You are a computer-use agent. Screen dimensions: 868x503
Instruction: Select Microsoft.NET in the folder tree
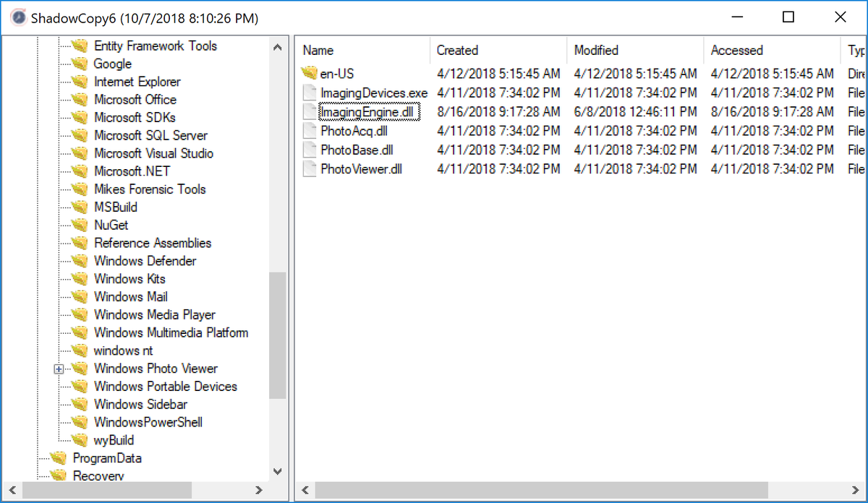[132, 171]
